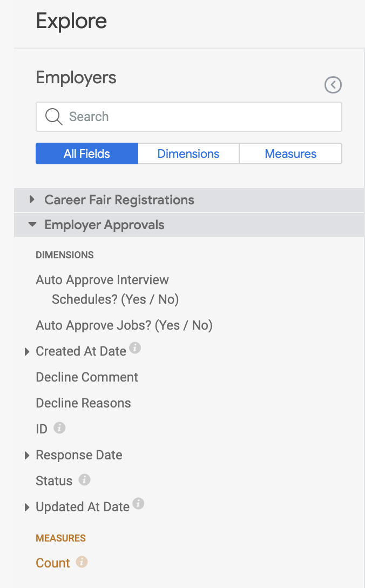The width and height of the screenshot is (365, 588).
Task: Expand the Response Date group
Action: point(28,456)
